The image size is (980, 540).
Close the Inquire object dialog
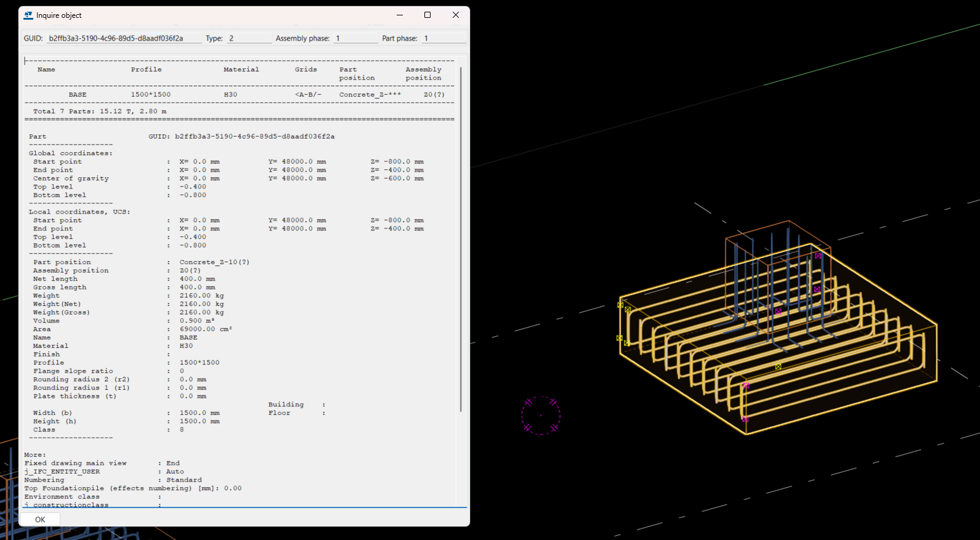pyautogui.click(x=456, y=15)
